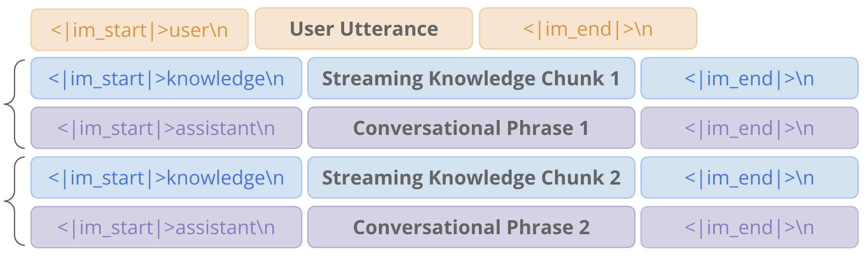Select im_start assistant token beside Conversational Phrase 2
Viewport: 868px width, 259px height.
click(x=166, y=227)
